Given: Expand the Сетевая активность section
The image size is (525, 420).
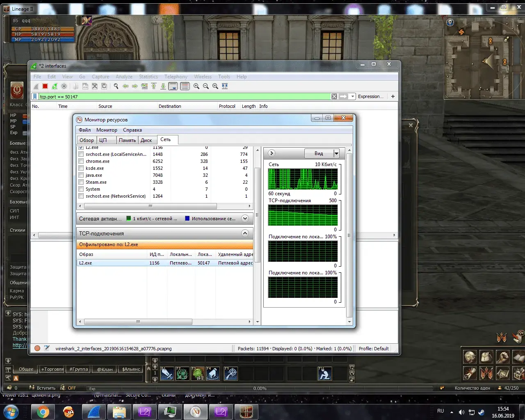Looking at the screenshot, I should (245, 219).
